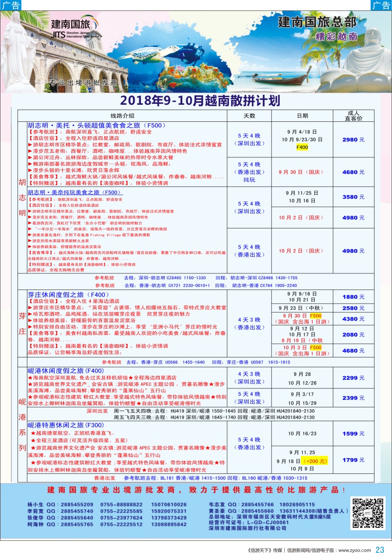
Task: Open 岘港休闲度假之旅 (F400) route title
Action: tap(66, 371)
